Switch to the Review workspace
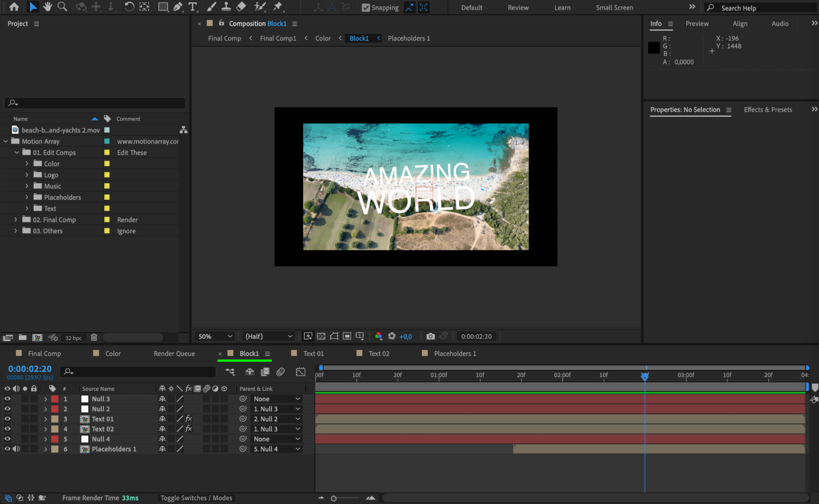Screen dimensions: 819x504 point(518,7)
